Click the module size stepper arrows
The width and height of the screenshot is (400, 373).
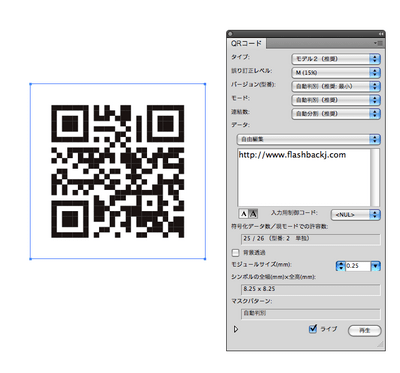340,266
